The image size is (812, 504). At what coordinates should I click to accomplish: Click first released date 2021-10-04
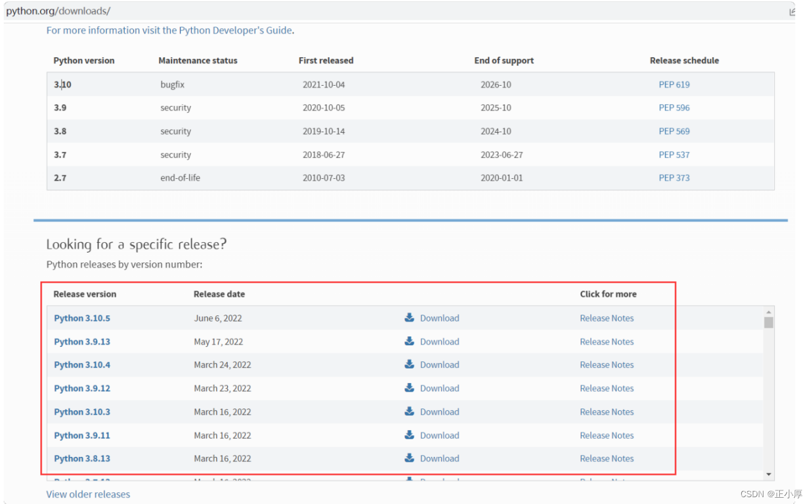tap(324, 84)
